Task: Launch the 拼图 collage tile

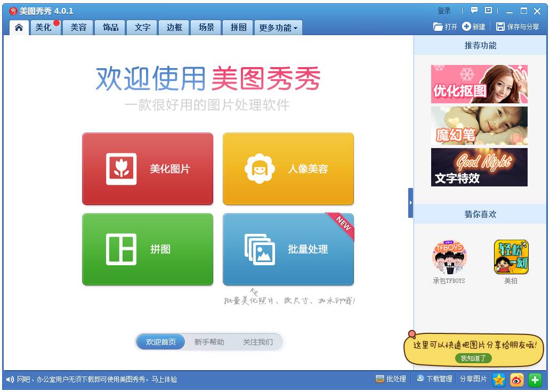Action: coord(148,249)
